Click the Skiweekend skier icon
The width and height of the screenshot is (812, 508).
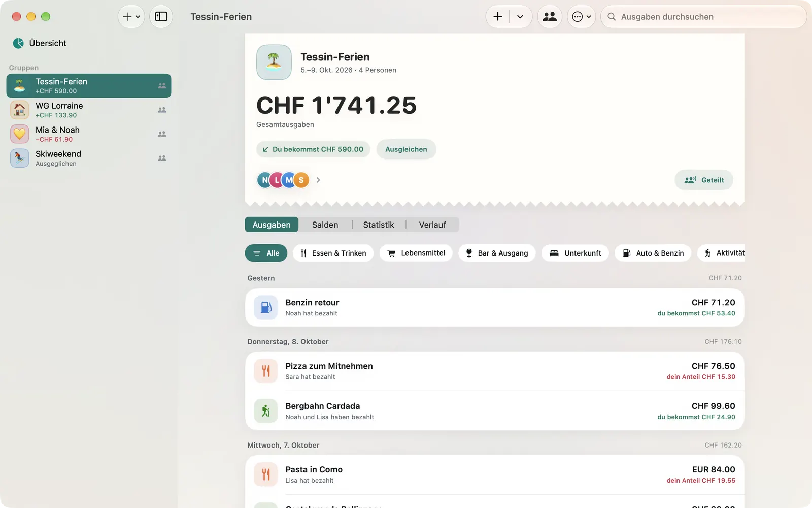click(x=19, y=158)
